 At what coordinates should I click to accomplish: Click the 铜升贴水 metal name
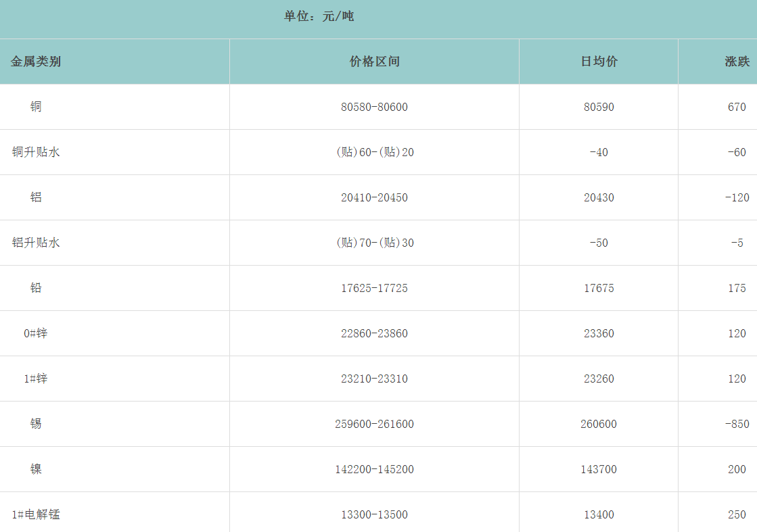click(36, 152)
